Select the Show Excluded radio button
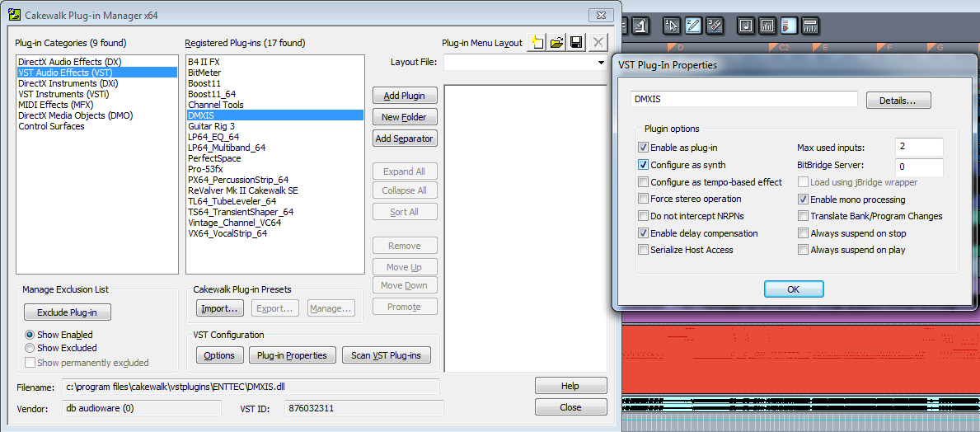Viewport: 980px width, 432px height. tap(30, 348)
